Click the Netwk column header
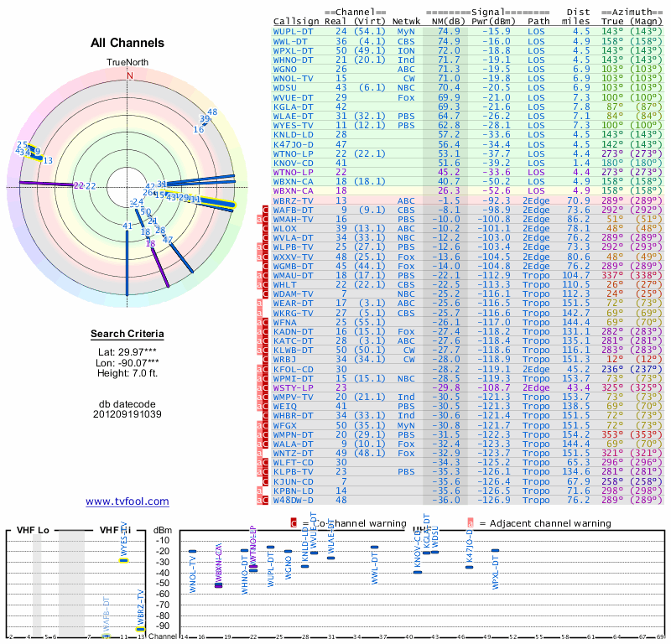This screenshot has width=671, height=644. point(406,22)
